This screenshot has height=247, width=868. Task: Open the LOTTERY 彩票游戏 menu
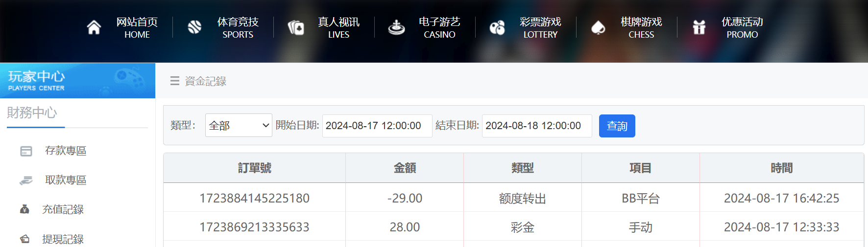coord(540,27)
